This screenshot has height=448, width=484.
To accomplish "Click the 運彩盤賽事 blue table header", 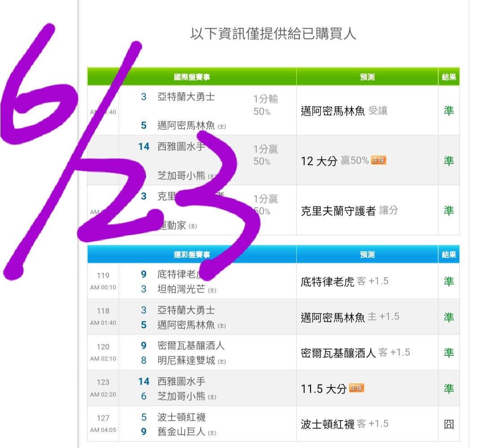I will 192,255.
